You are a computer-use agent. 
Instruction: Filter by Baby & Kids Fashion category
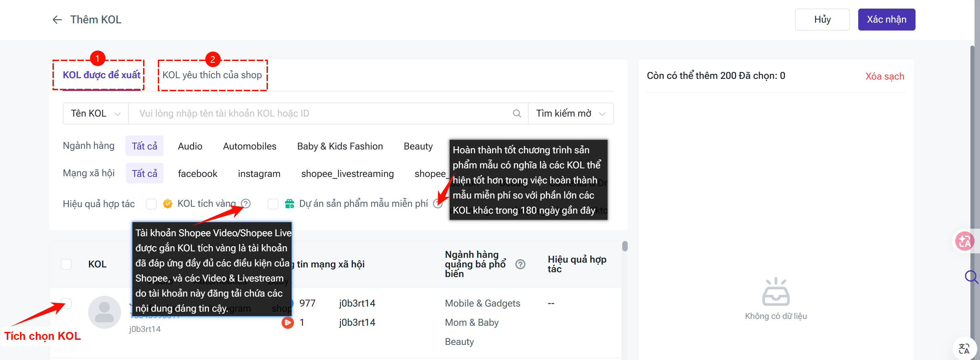[x=340, y=146]
